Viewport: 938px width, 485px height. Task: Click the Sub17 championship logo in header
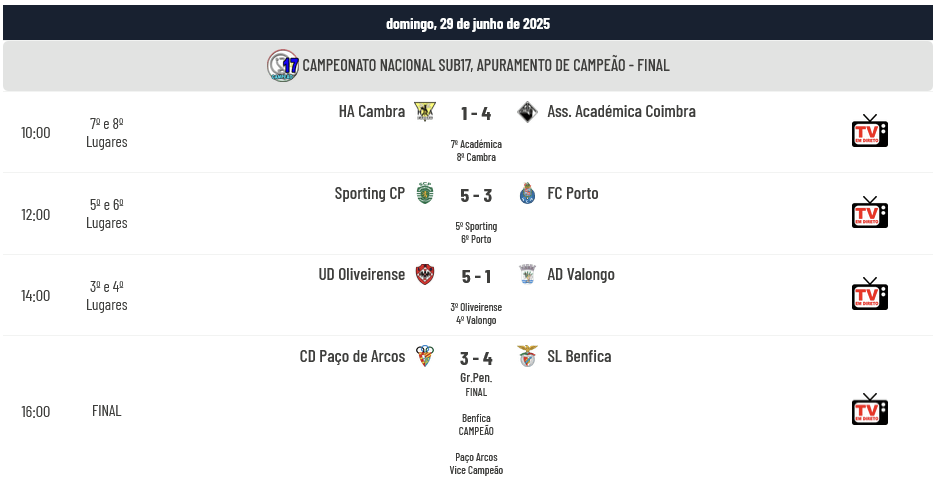click(x=283, y=65)
